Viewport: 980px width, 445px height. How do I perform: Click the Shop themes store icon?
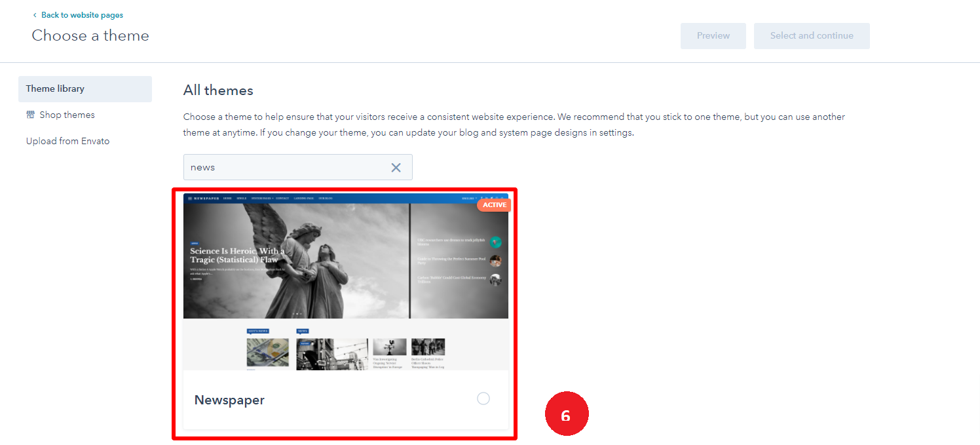coord(30,115)
